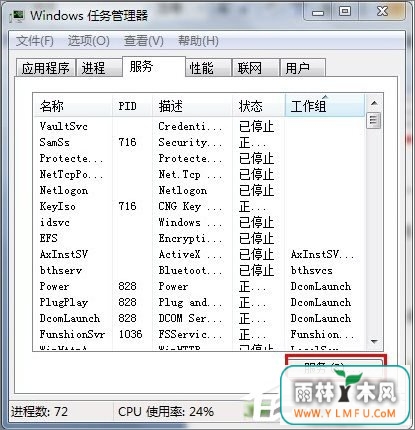Maximize the Task Manager window
This screenshot has height=430, width=415.
pyautogui.click(x=345, y=12)
